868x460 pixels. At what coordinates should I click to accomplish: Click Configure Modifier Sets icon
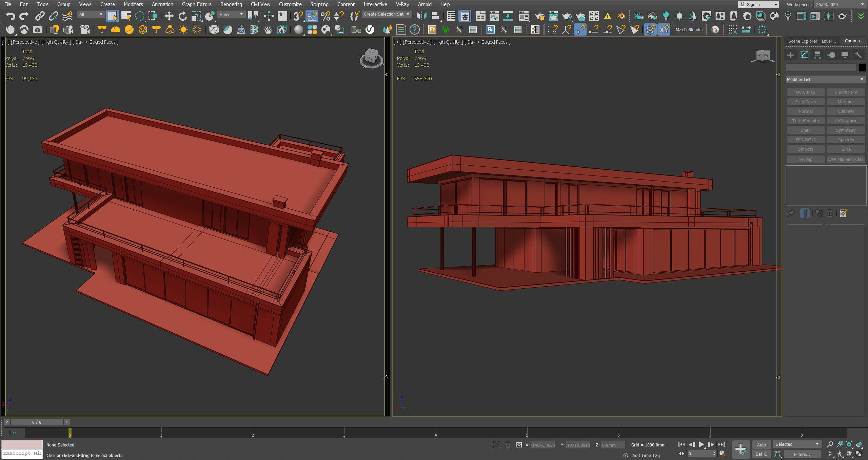(844, 213)
